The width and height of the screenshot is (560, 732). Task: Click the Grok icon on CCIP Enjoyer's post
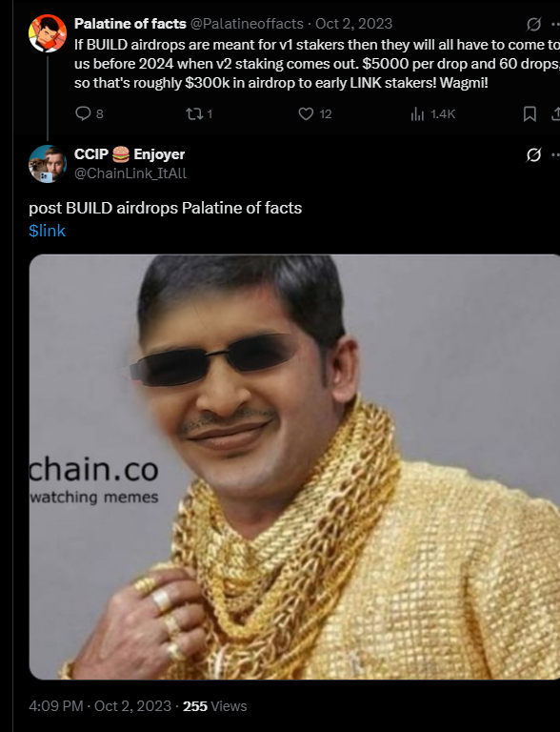pos(533,154)
